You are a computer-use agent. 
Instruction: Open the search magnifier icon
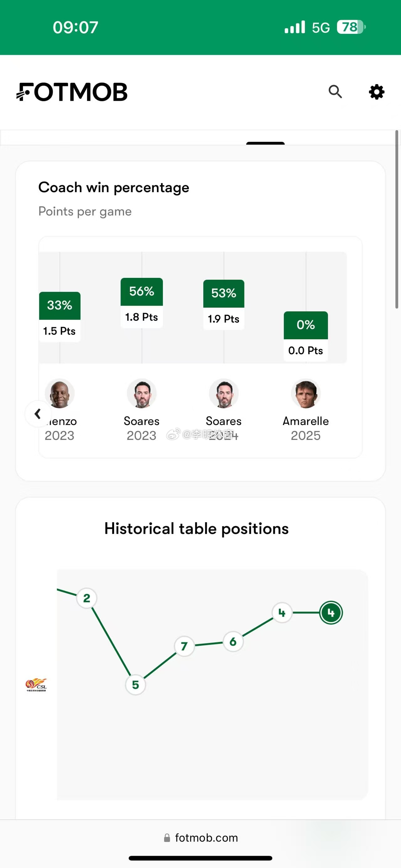[x=335, y=92]
